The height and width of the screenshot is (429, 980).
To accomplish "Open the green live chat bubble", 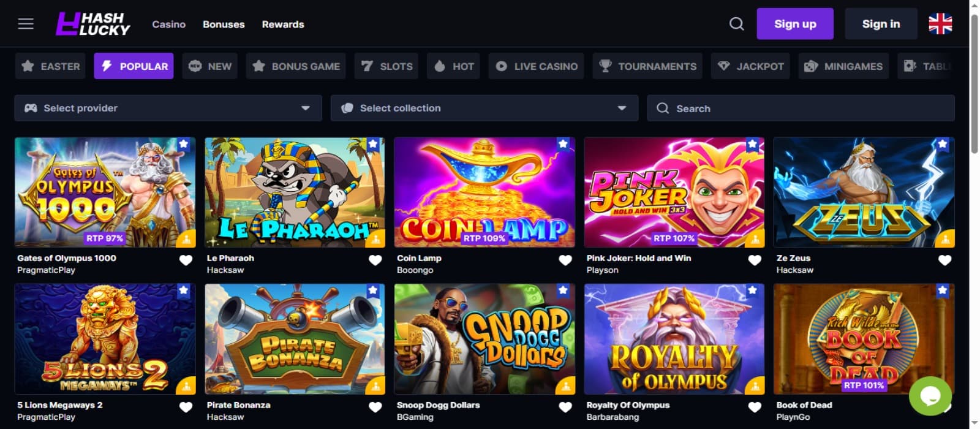I will click(x=930, y=396).
